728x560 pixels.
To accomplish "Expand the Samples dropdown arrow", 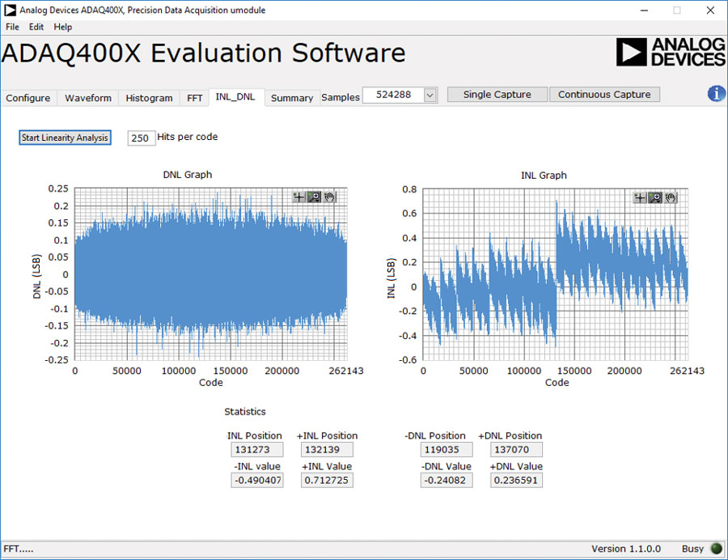I will [430, 95].
